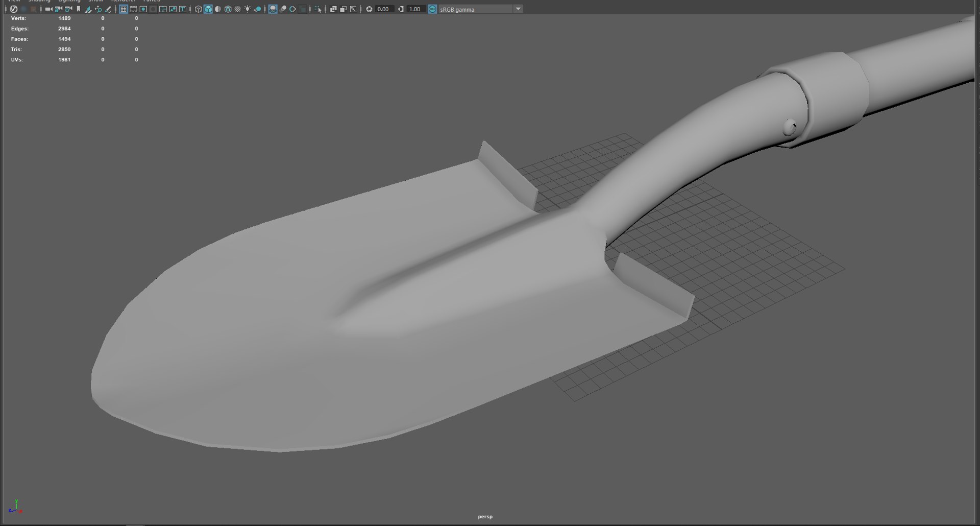Click the Image Plane icon
This screenshot has width=980, height=526.
tap(88, 9)
